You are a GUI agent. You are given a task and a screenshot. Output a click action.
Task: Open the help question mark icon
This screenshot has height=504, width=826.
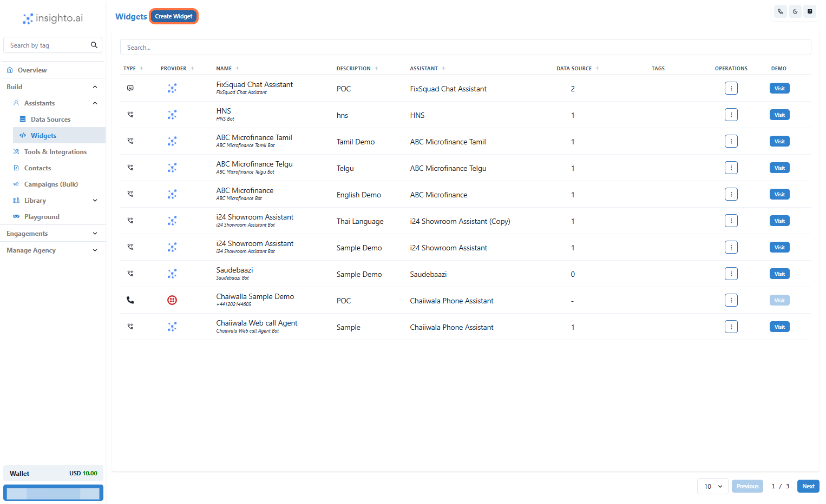coord(810,11)
